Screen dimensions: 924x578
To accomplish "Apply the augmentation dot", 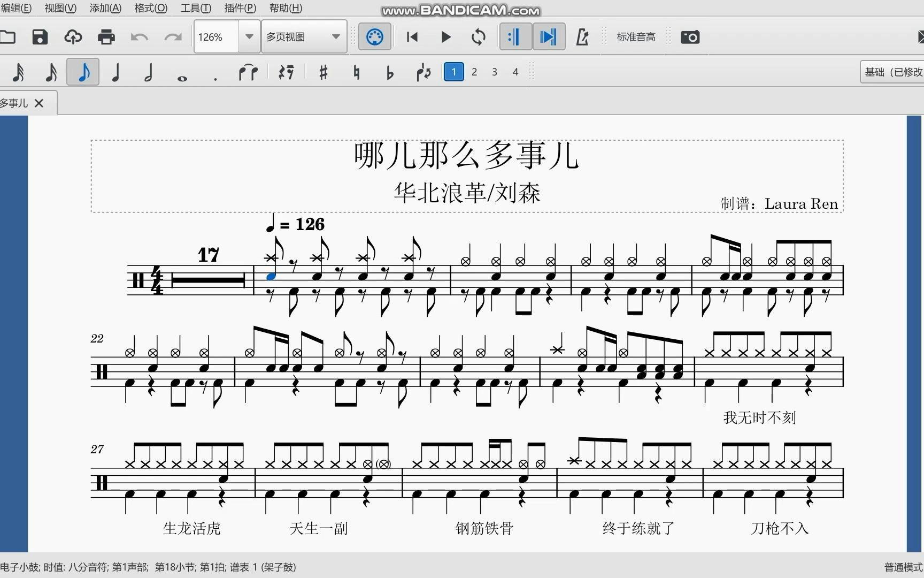I will (215, 78).
